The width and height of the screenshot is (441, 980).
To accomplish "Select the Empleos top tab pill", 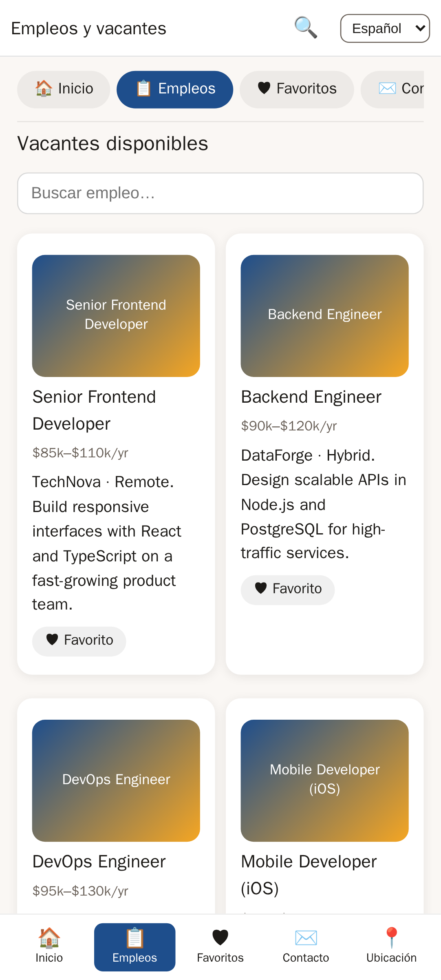I will point(175,89).
